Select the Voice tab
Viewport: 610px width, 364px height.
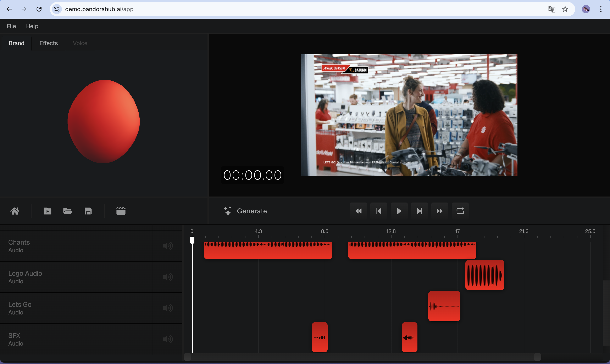pos(80,43)
